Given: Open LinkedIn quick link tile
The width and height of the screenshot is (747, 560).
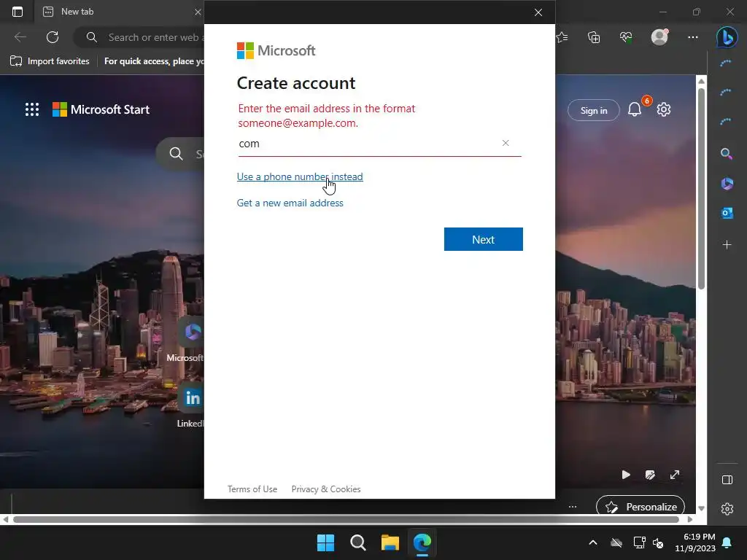Looking at the screenshot, I should coord(192,405).
